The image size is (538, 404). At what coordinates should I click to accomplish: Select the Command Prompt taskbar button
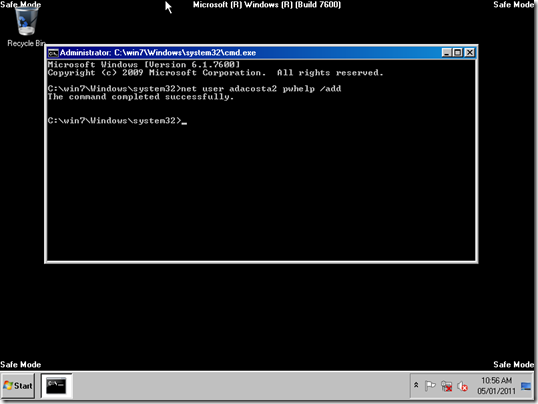pos(56,386)
